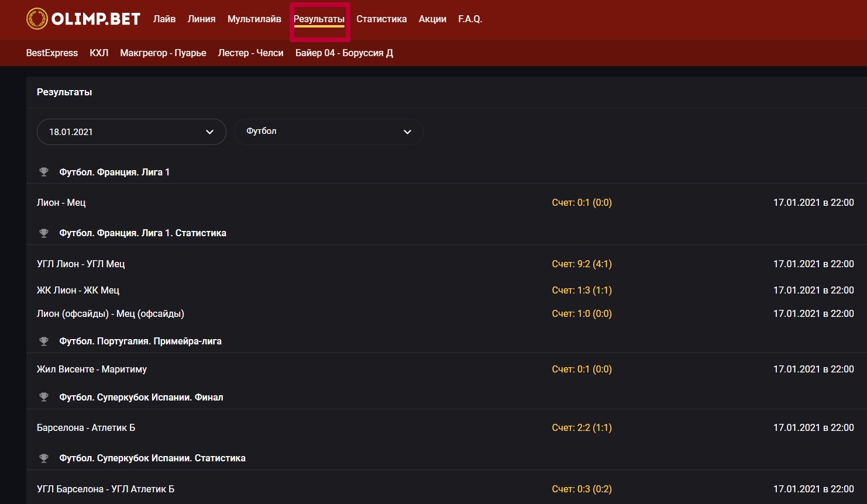This screenshot has width=867, height=504.
Task: Open the КХЛ quick link
Action: 99,53
